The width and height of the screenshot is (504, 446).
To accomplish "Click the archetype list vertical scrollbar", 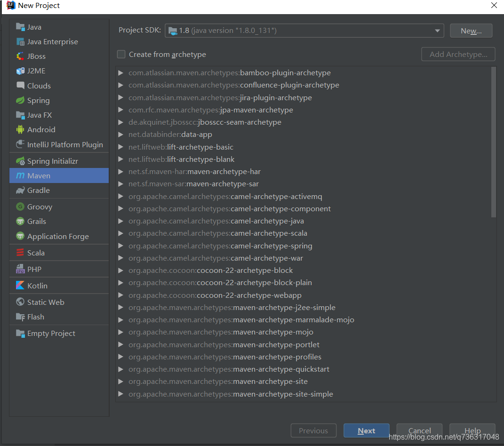I will (x=494, y=142).
